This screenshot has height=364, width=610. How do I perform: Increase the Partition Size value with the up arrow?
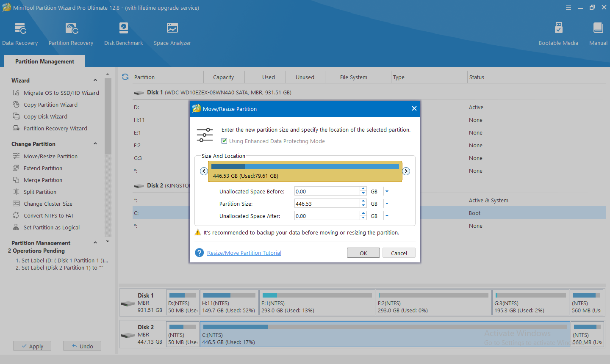click(x=363, y=201)
